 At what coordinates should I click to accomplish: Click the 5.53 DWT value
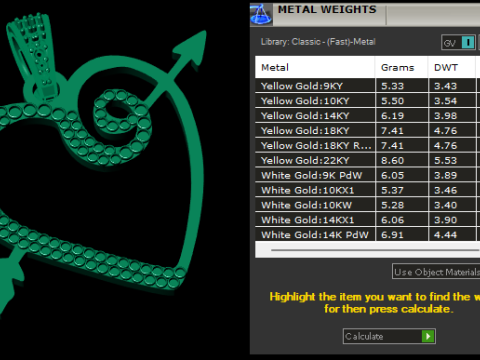[445, 161]
